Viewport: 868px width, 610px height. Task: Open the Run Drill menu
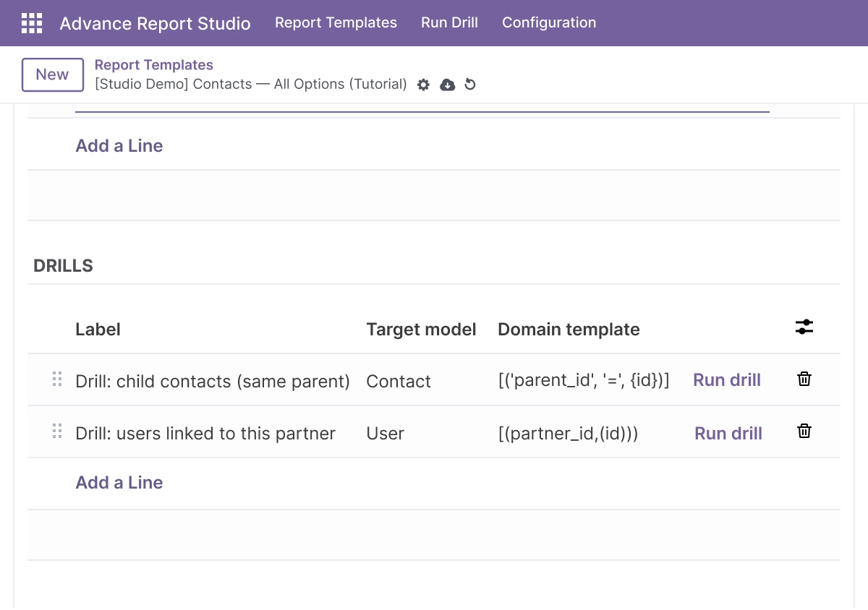click(449, 22)
